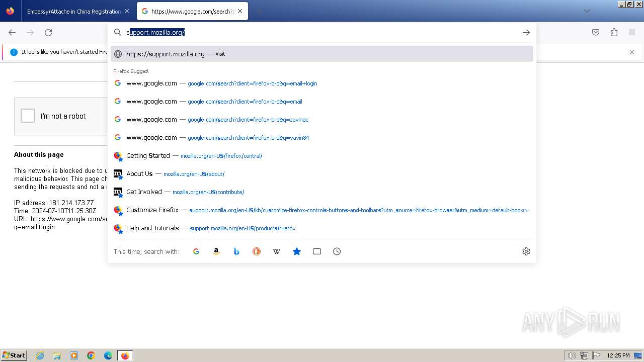This screenshot has width=644, height=362.
Task: Select google.com q=zavinac suggestion
Action: (322, 120)
